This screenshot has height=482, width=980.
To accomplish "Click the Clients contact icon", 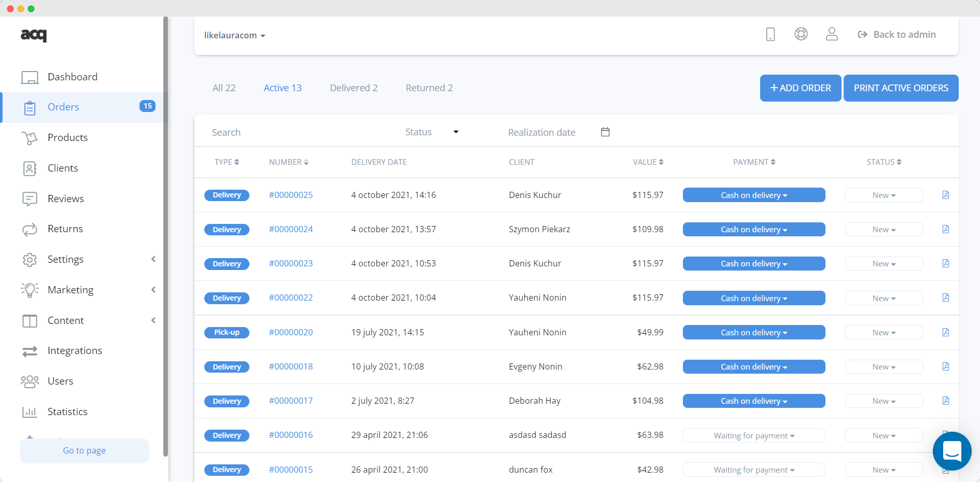I will coord(30,168).
